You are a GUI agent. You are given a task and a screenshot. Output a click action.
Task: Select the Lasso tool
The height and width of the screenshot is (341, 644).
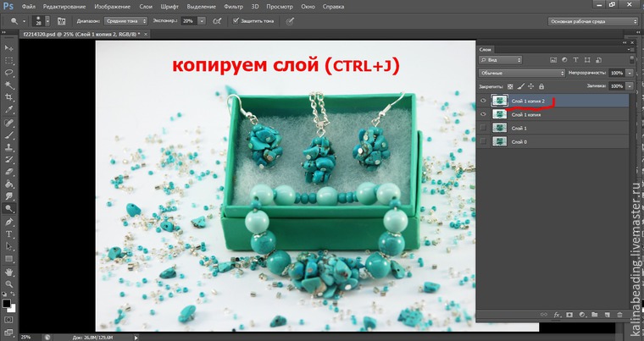coord(8,73)
